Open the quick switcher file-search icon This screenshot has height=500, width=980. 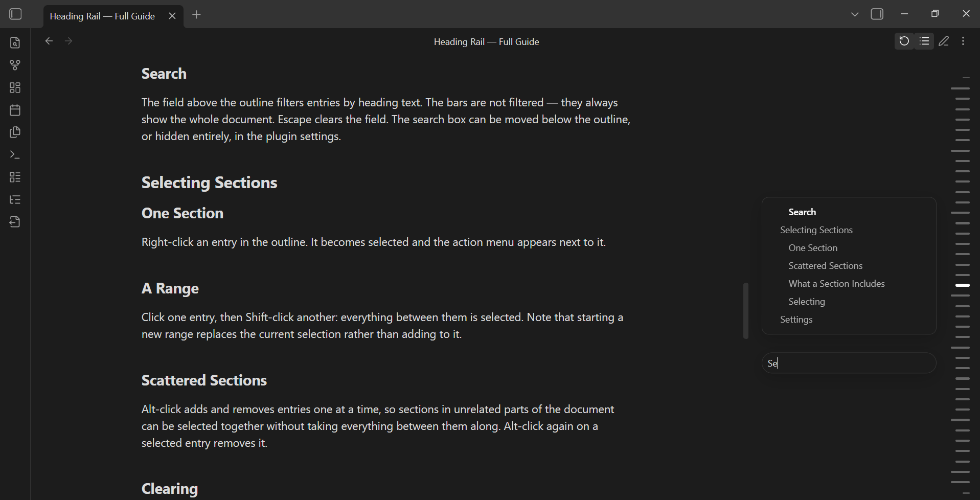point(15,43)
